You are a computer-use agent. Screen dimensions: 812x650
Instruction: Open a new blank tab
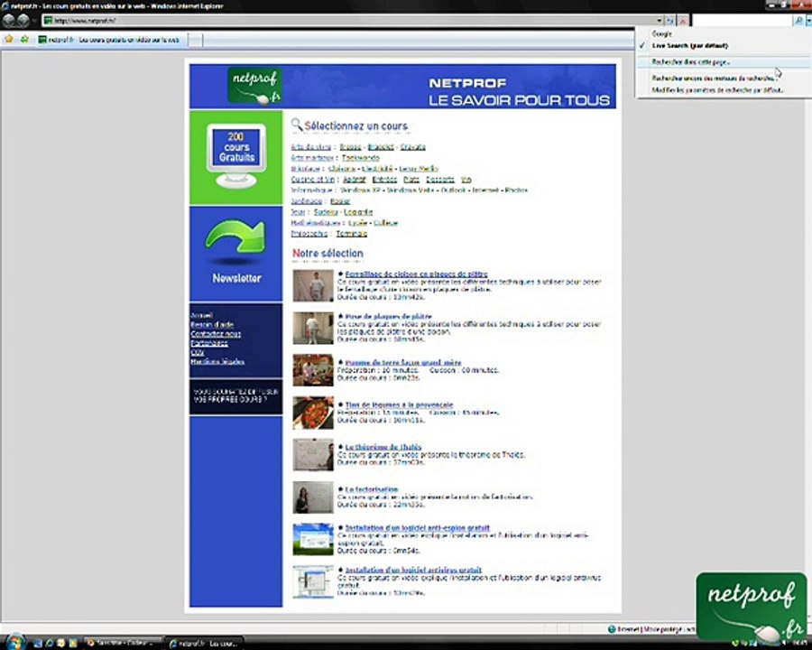click(x=195, y=40)
